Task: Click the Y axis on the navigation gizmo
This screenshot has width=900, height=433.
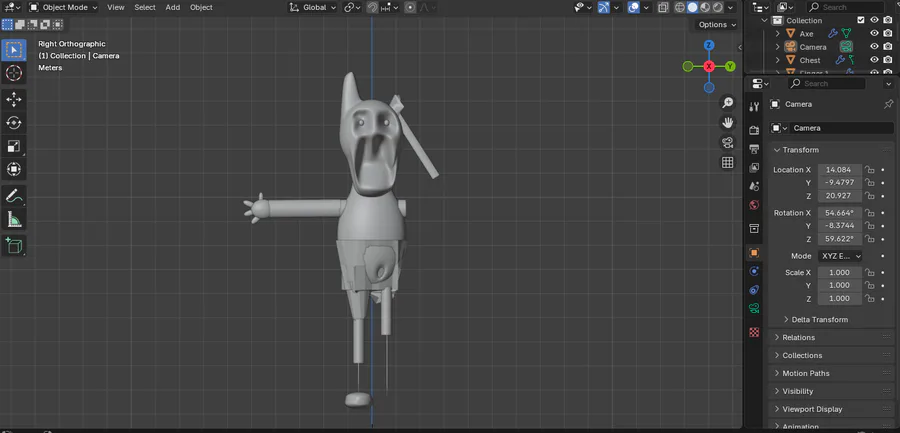Action: tap(730, 67)
